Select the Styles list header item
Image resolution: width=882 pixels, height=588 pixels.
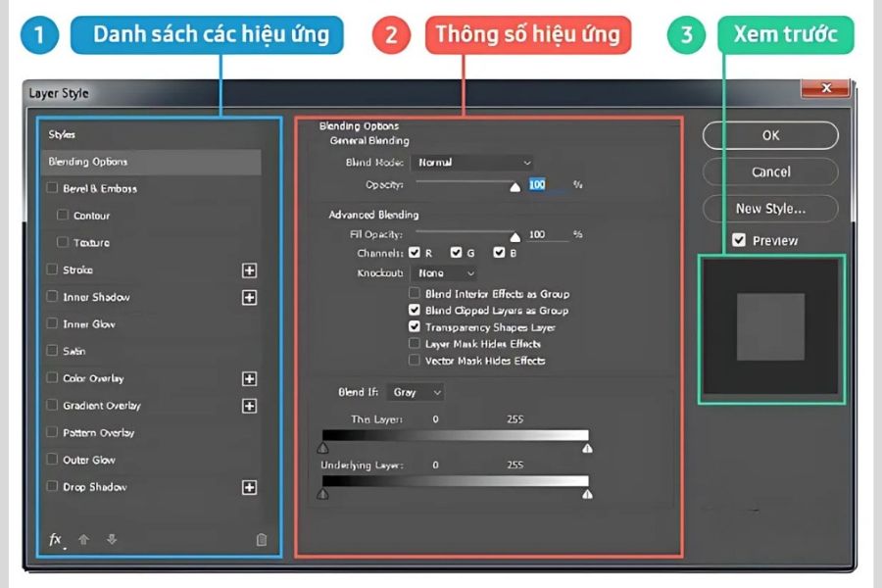click(62, 134)
